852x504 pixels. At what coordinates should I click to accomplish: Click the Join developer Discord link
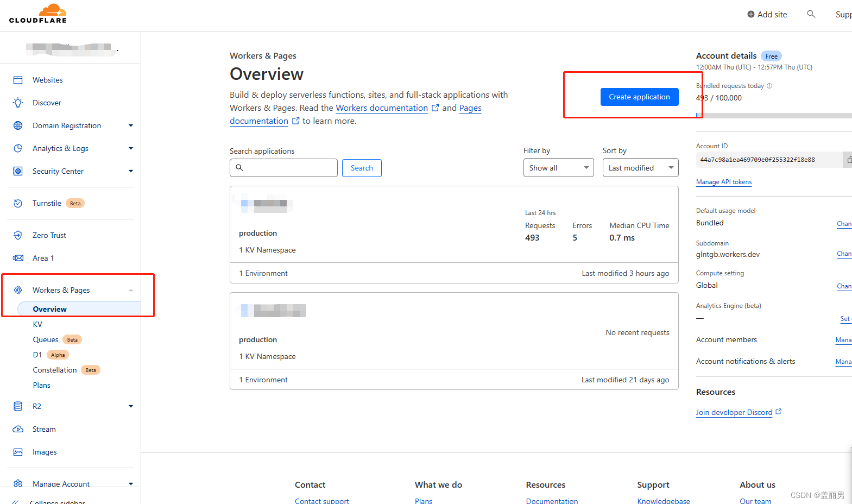734,412
